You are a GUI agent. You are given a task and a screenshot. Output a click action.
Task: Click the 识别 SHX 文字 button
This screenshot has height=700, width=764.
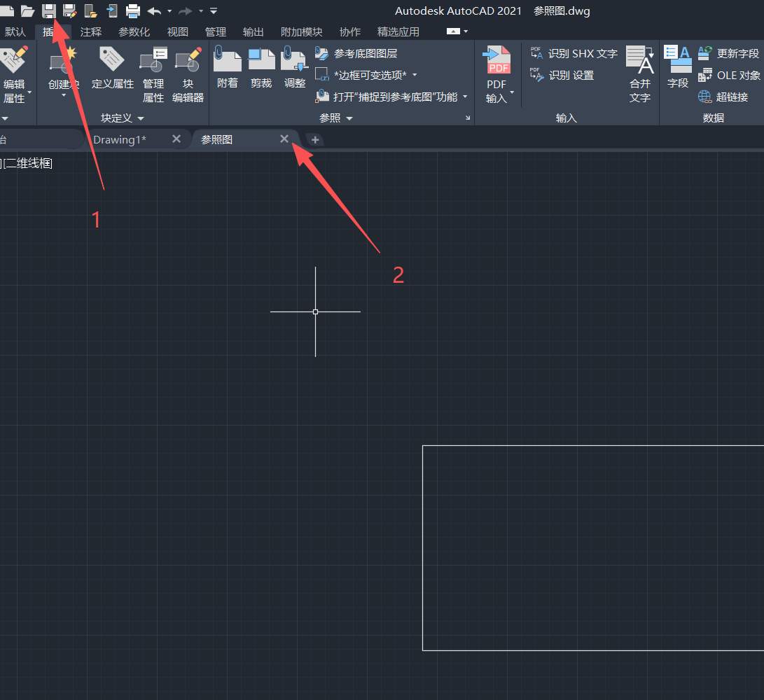(x=574, y=53)
